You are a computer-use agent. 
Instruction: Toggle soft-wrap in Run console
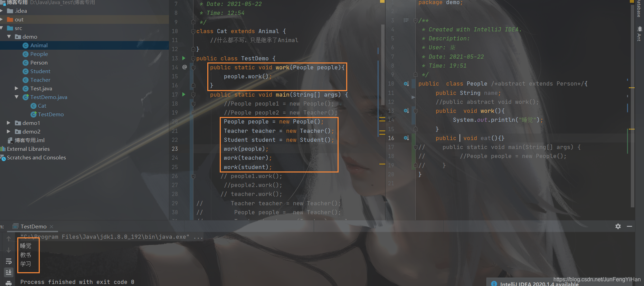click(9, 261)
